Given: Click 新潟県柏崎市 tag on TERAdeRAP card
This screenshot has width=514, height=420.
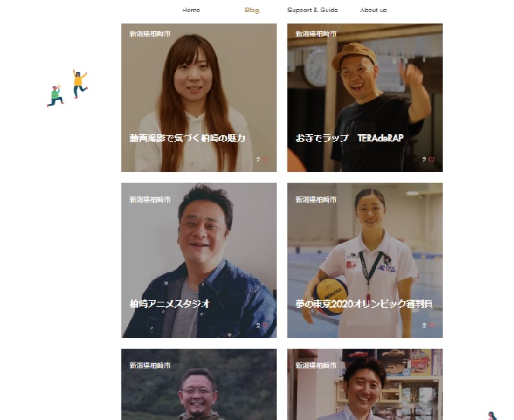Looking at the screenshot, I should pyautogui.click(x=315, y=34).
